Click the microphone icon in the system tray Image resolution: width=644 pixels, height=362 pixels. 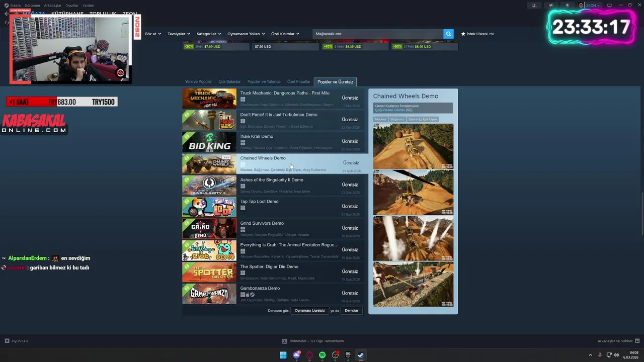point(600,355)
